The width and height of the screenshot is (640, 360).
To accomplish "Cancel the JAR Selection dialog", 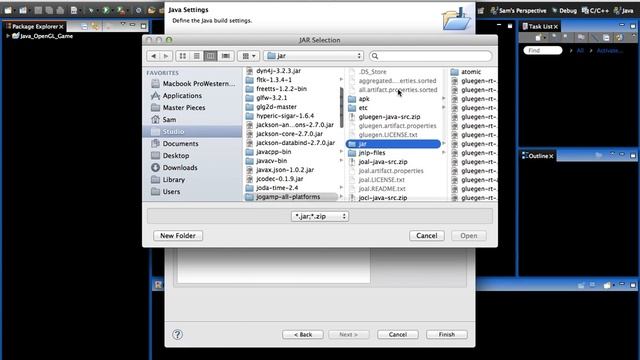I will coord(427,236).
